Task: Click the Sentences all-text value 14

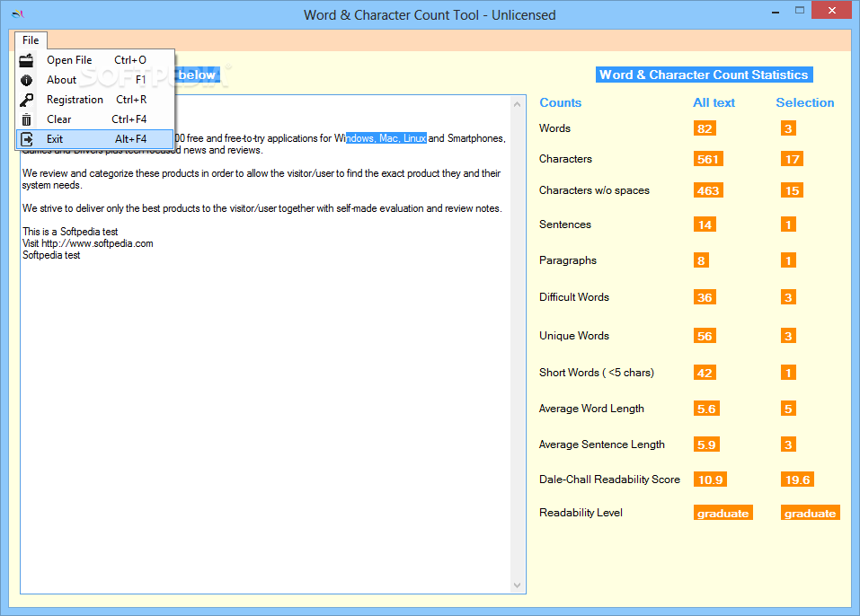Action: [705, 224]
